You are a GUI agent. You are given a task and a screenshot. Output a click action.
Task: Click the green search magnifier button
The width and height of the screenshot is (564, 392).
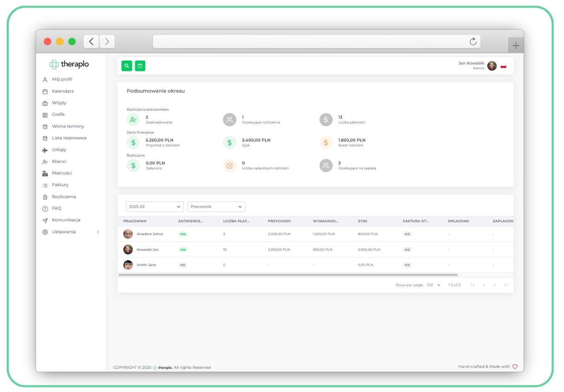click(x=126, y=66)
